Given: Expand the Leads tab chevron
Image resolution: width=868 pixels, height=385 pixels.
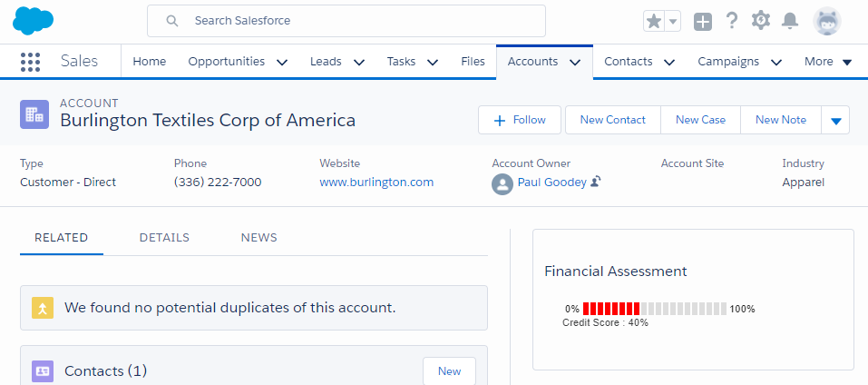Looking at the screenshot, I should (358, 62).
